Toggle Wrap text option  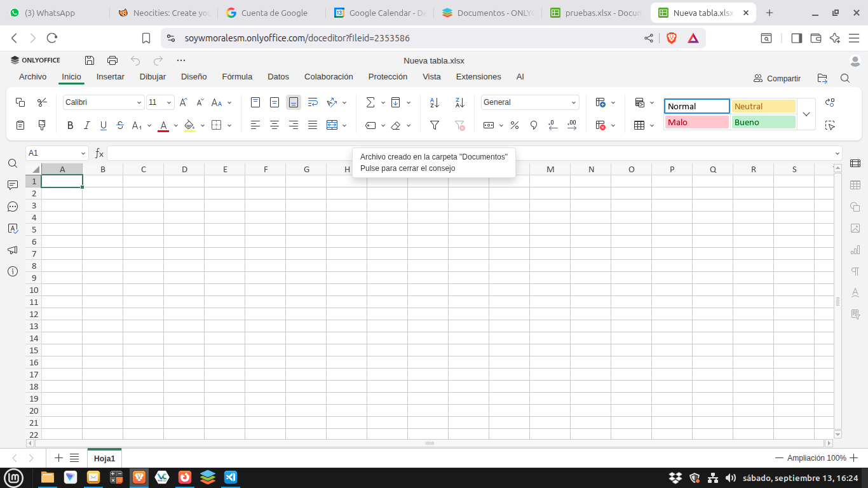tap(313, 102)
